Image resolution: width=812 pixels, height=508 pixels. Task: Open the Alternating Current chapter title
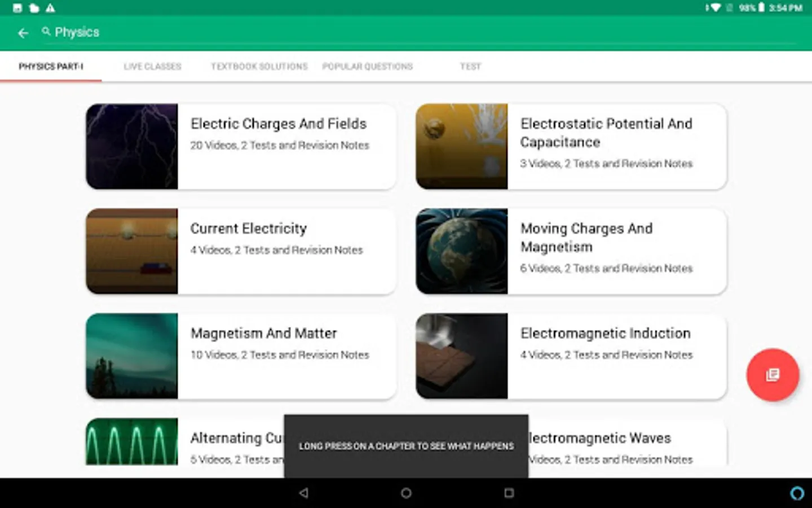tap(237, 438)
